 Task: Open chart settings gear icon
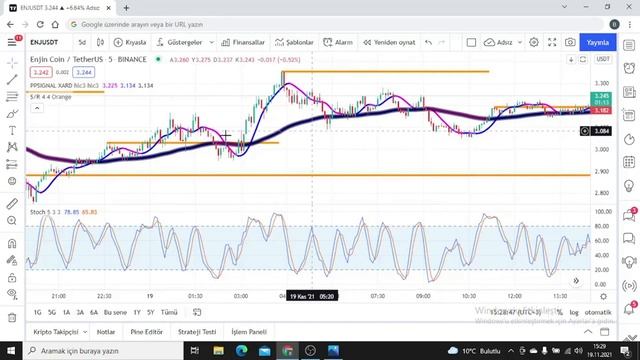534,42
